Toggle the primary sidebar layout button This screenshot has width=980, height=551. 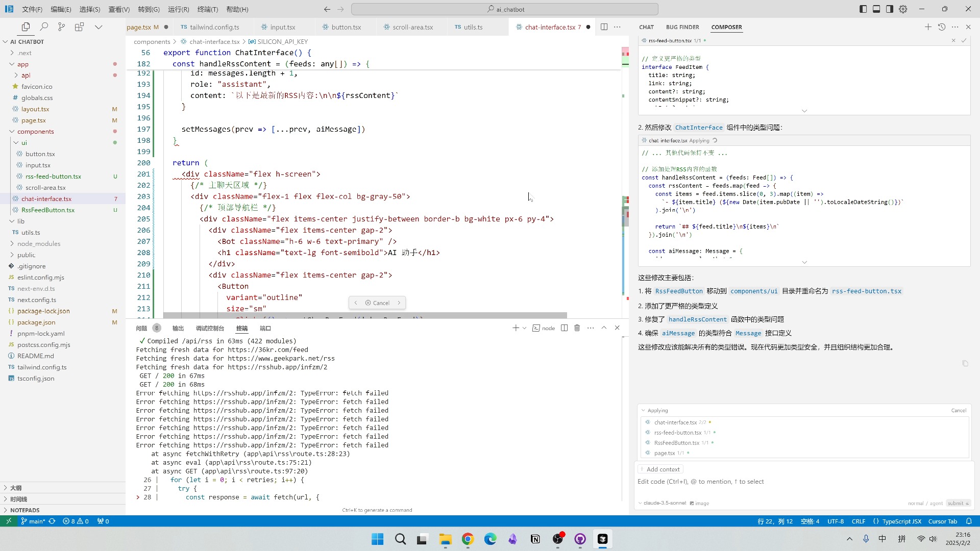pos(863,9)
